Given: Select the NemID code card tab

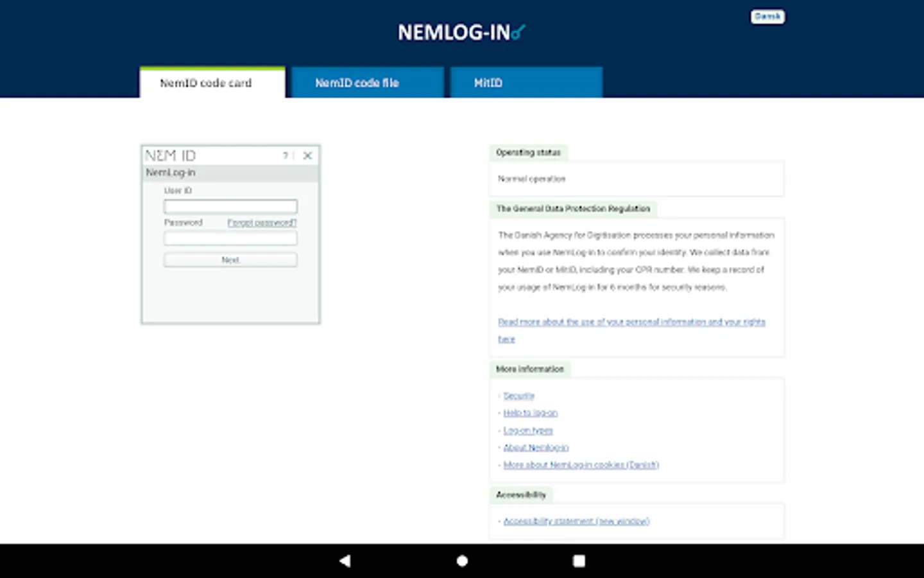Looking at the screenshot, I should 212,82.
